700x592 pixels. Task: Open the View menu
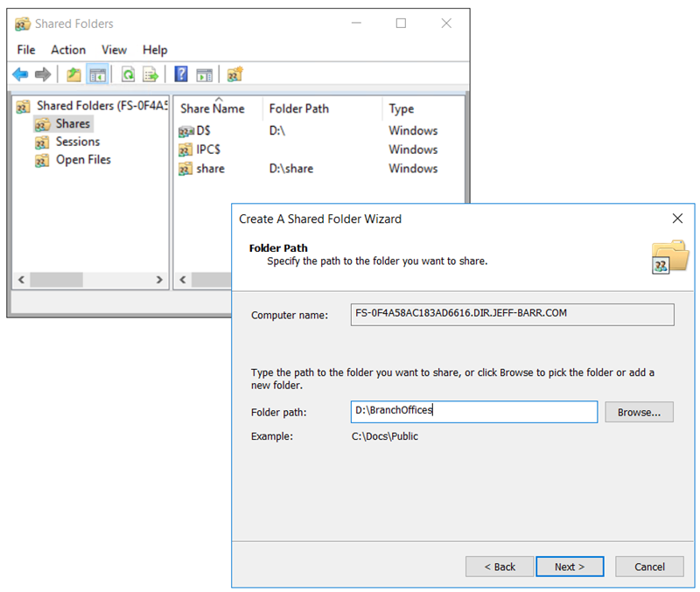coord(114,50)
